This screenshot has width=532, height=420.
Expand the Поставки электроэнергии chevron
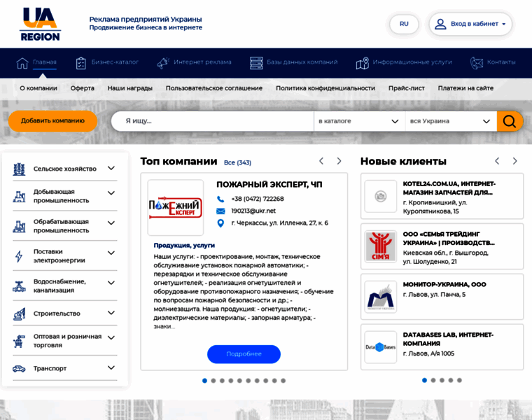pyautogui.click(x=111, y=253)
